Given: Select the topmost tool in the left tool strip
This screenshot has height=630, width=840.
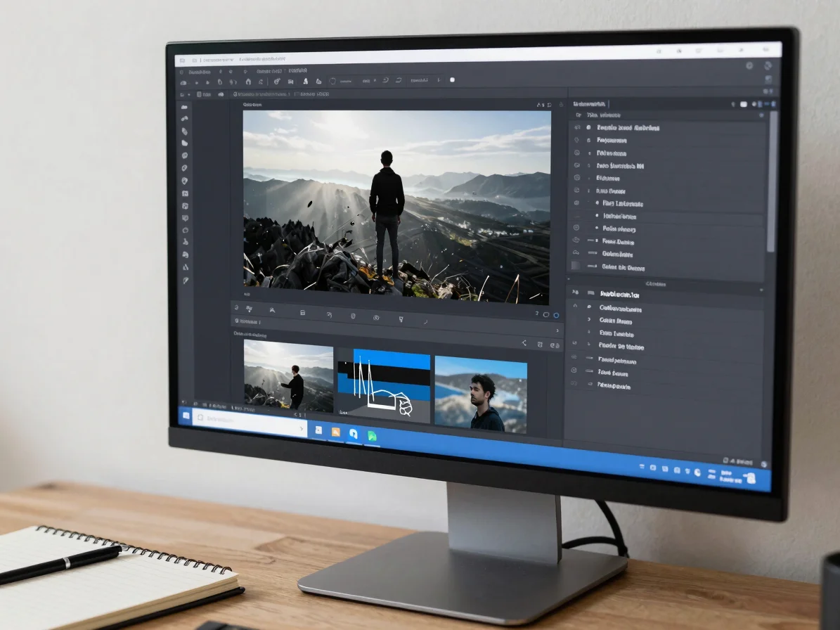Looking at the screenshot, I should point(184,107).
